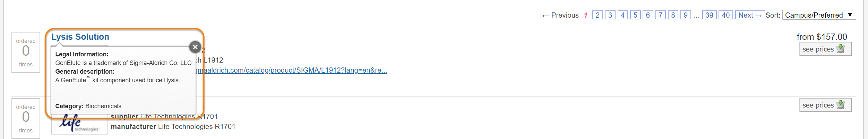Open the Campus/Preferred sort dropdown
This screenshot has width=868, height=139.
tap(818, 15)
